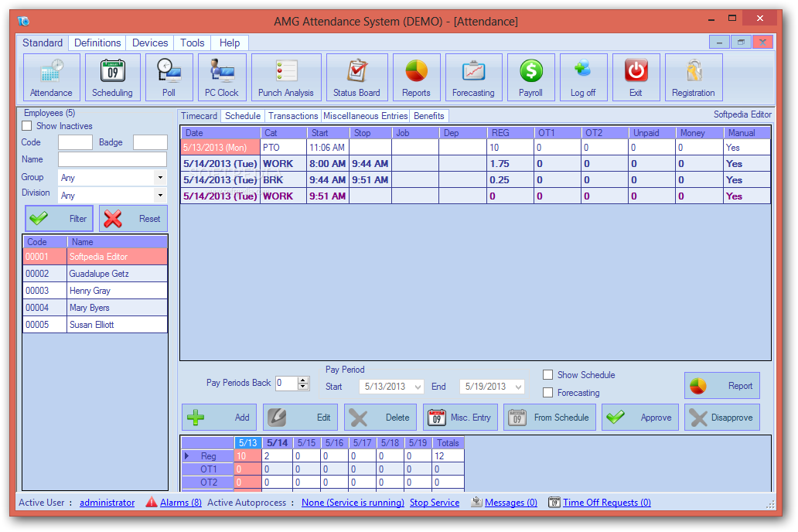798x532 pixels.
Task: Reset employee filters with red X
Action: (x=133, y=218)
